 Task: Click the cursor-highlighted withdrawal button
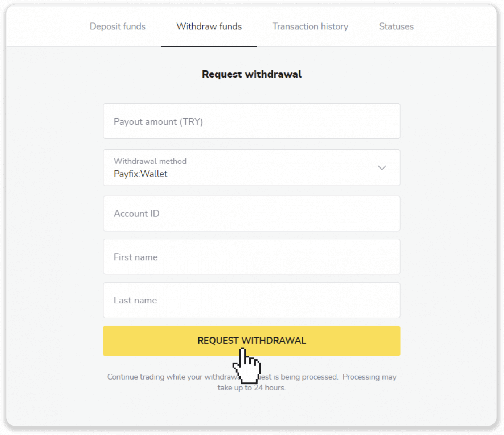(x=251, y=340)
